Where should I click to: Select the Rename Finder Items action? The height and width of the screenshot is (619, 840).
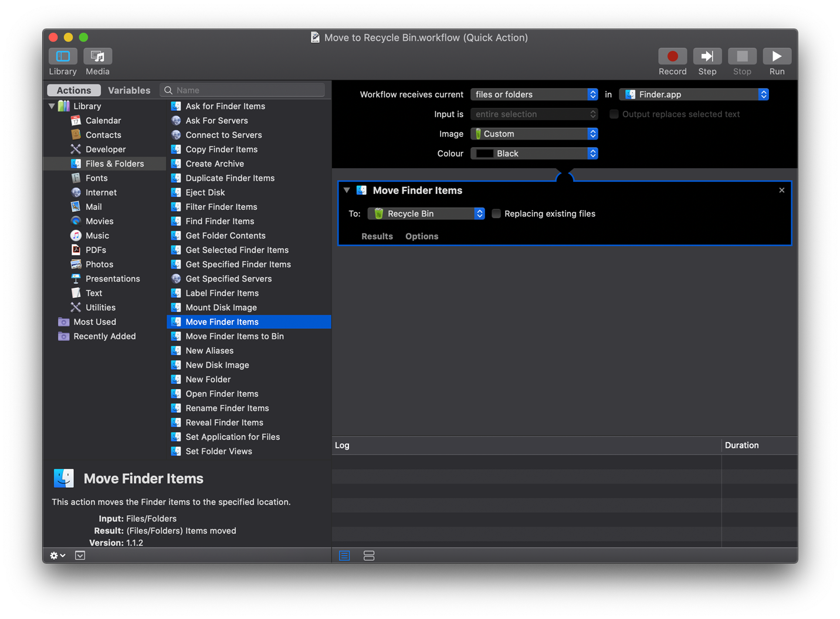tap(249, 407)
